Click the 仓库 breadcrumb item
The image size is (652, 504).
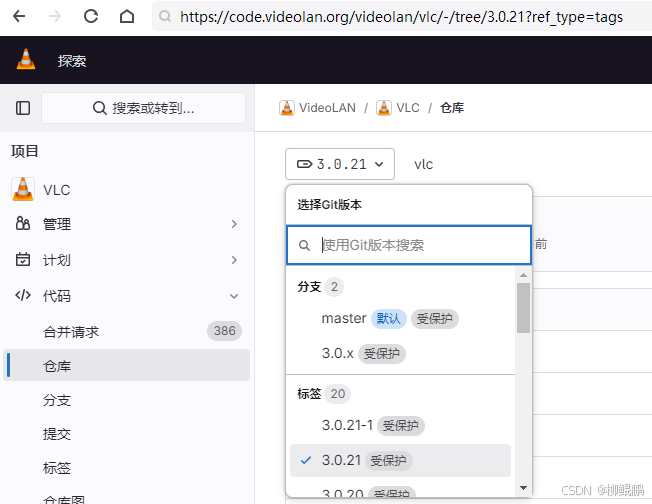tap(452, 108)
